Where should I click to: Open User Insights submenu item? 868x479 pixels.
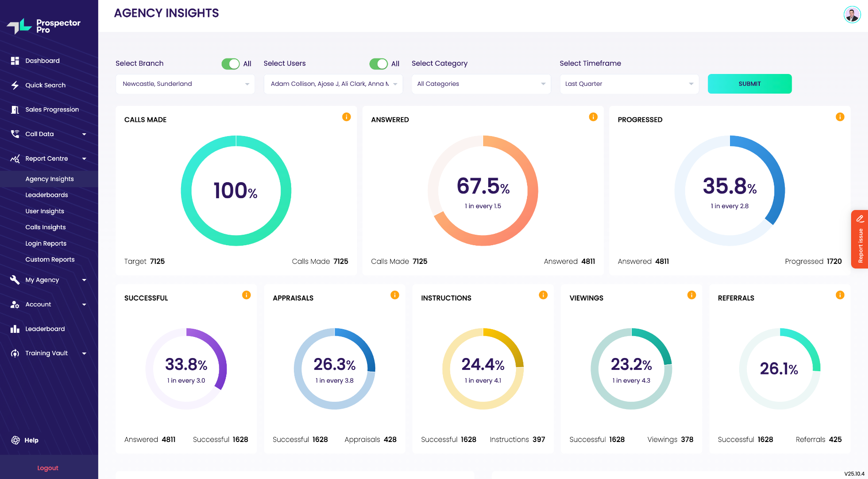45,211
